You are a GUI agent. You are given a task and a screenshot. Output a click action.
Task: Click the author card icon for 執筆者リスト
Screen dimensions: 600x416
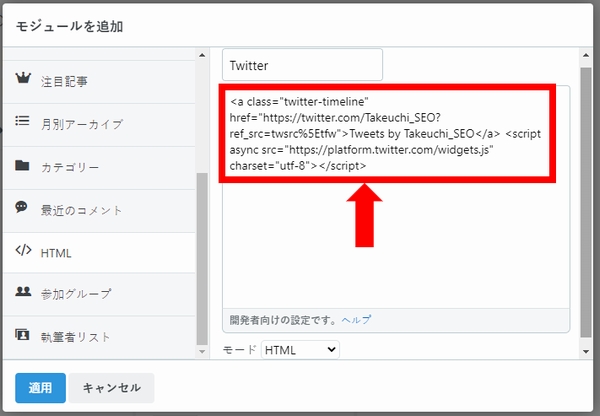tap(22, 334)
